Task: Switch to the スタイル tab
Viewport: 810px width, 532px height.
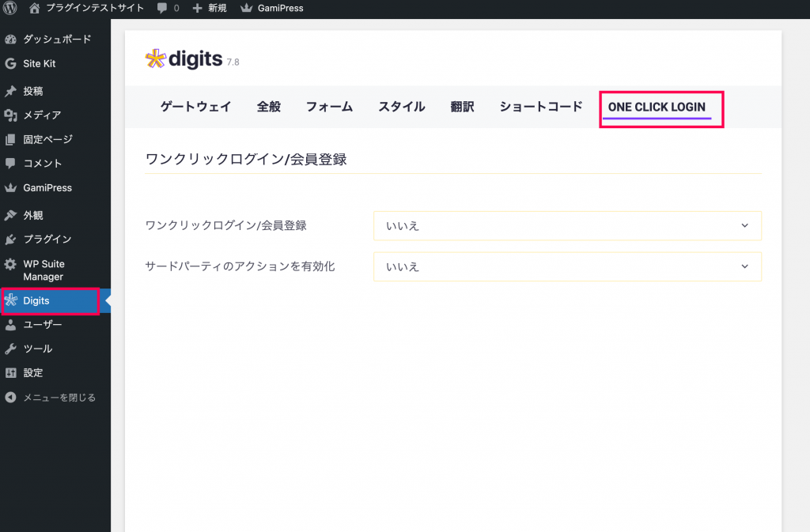Action: pos(401,107)
